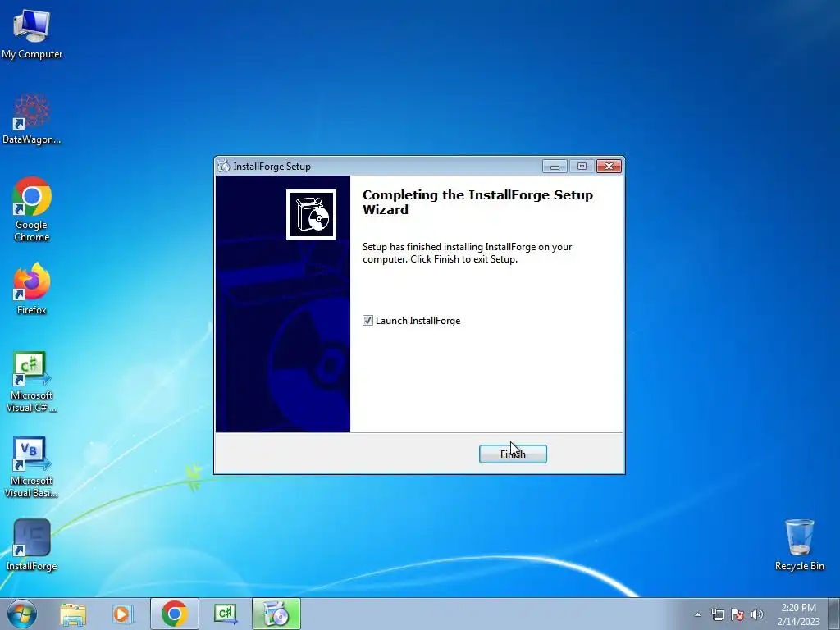Image resolution: width=840 pixels, height=630 pixels.
Task: Show hidden system tray icons arrow
Action: tap(697, 614)
